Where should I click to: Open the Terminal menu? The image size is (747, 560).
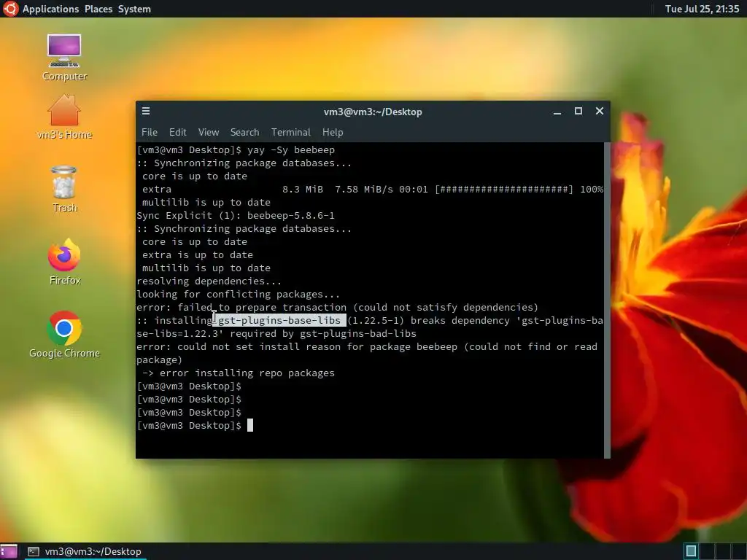(290, 133)
